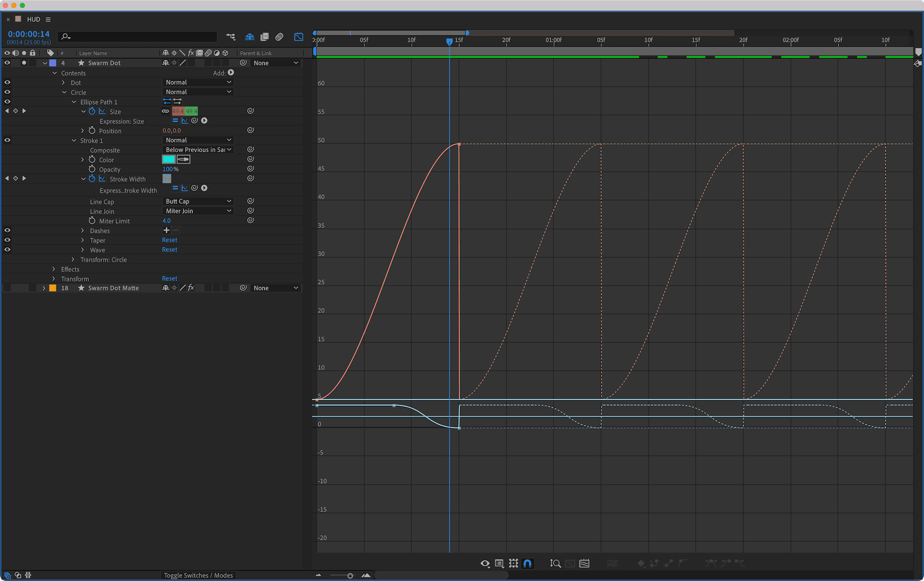This screenshot has height=581, width=924.
Task: Toggle Size property stopwatch
Action: 92,111
